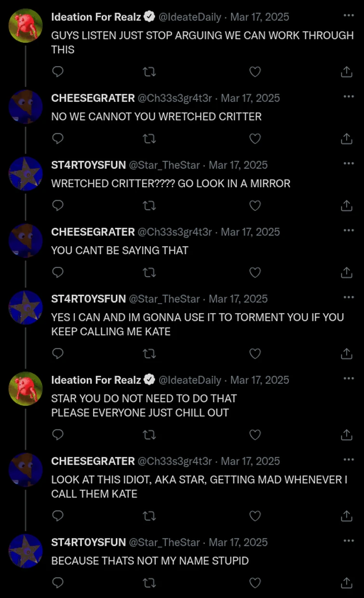Share the 'KEEP CALLING ME KATE' tweet

coord(346,354)
